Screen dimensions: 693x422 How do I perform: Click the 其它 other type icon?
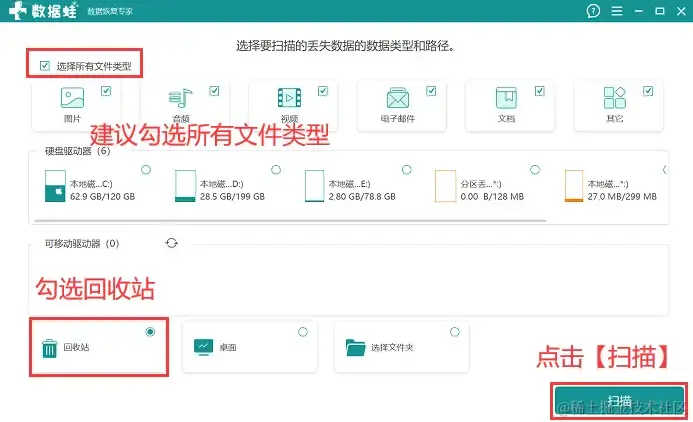615,98
